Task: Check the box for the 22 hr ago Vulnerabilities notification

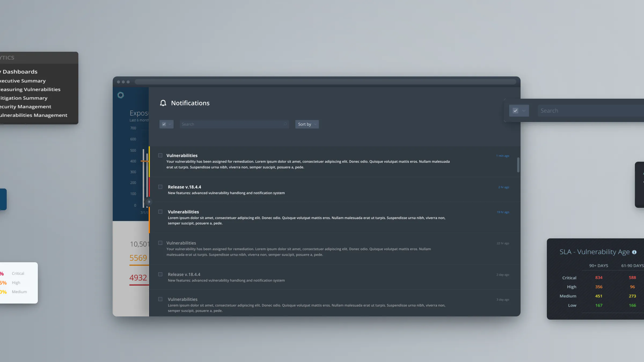Action: point(160,243)
